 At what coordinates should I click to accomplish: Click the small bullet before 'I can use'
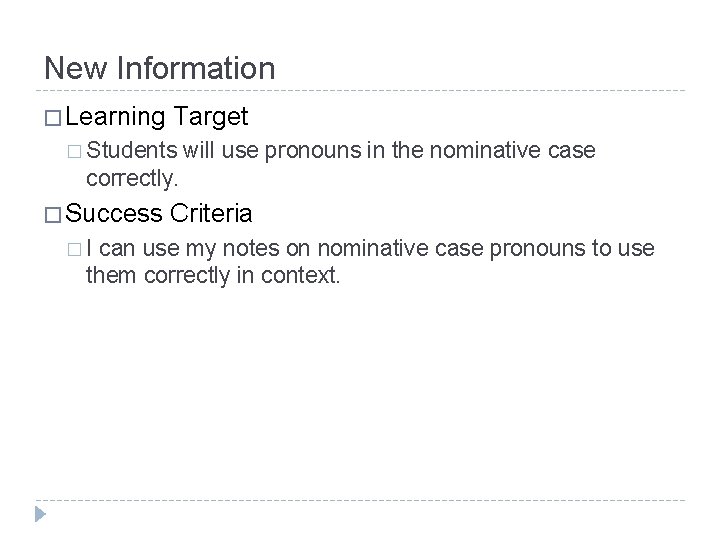(76, 247)
